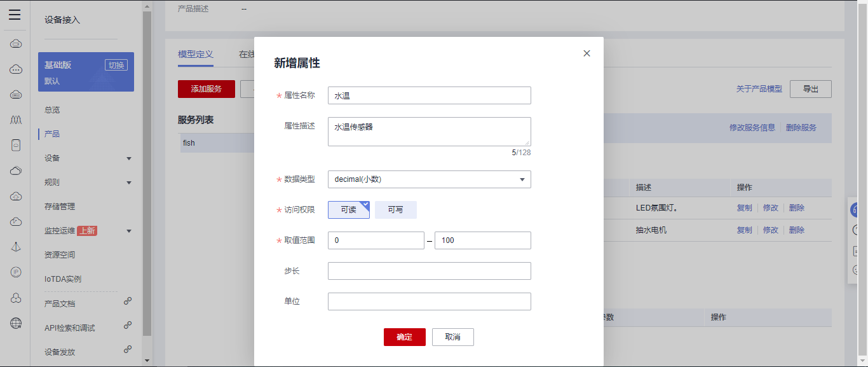The width and height of the screenshot is (868, 367).
Task: Focus the 属性名称 field containing 水温
Action: tap(430, 95)
